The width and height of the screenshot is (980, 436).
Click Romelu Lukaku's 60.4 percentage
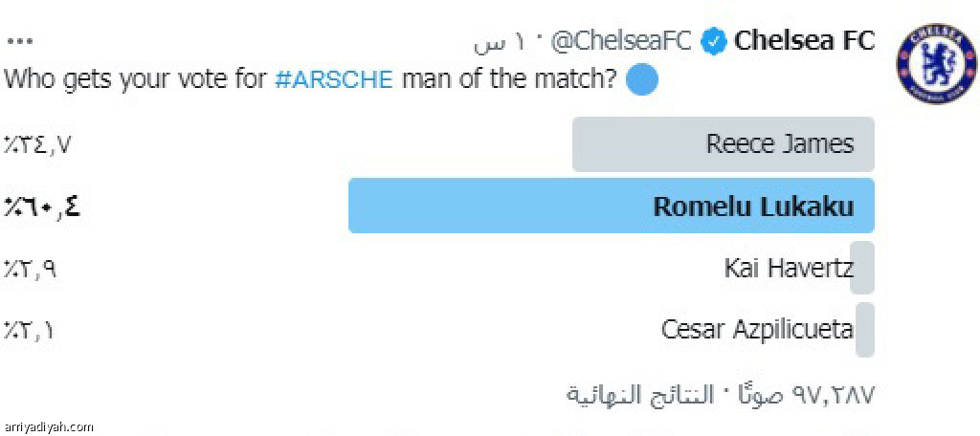42,207
